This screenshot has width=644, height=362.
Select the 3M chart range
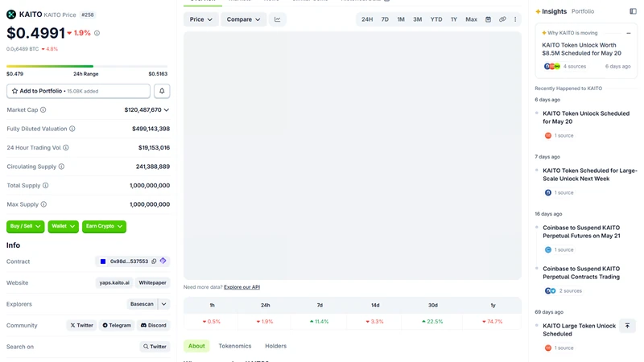(417, 19)
